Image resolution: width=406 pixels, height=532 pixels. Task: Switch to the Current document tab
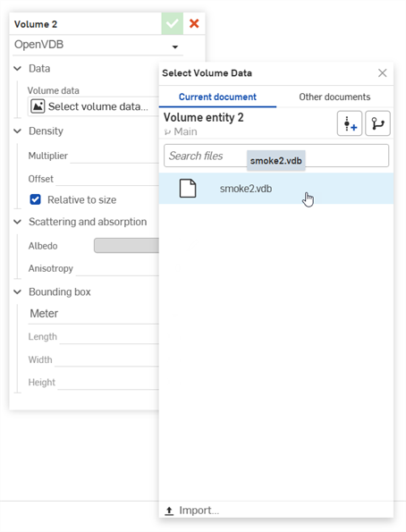click(217, 97)
